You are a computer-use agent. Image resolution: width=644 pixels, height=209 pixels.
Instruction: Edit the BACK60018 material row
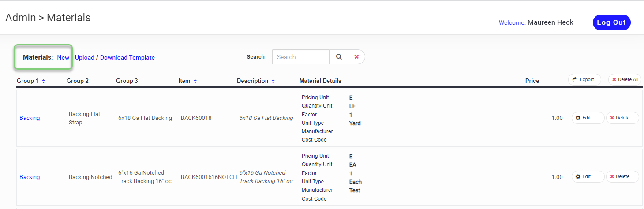tap(588, 118)
